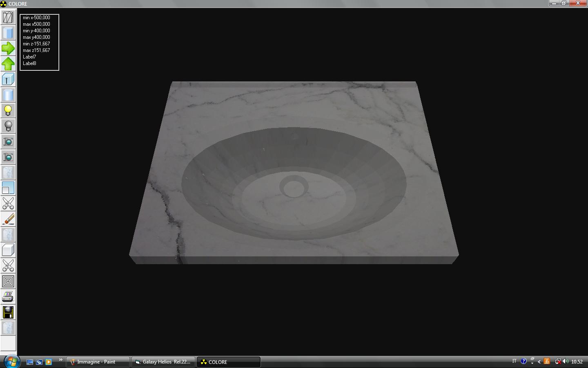Click the 'Label8' text
This screenshot has height=368, width=588.
pyautogui.click(x=29, y=63)
